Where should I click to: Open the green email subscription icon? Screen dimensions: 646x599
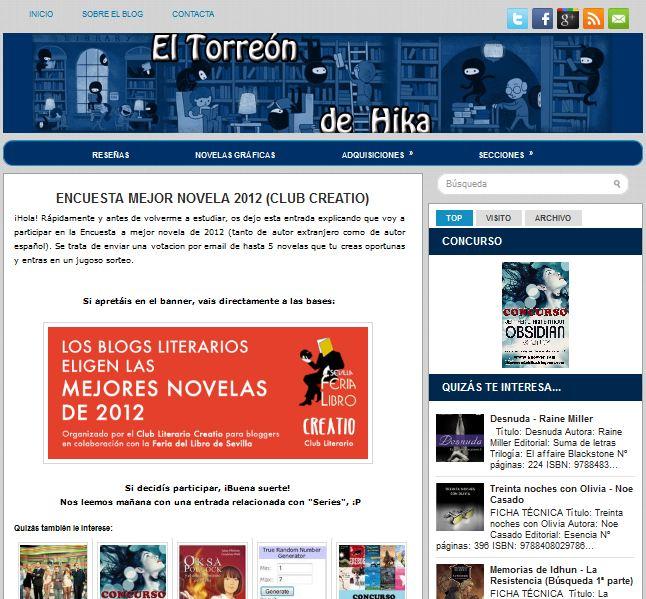(618, 19)
